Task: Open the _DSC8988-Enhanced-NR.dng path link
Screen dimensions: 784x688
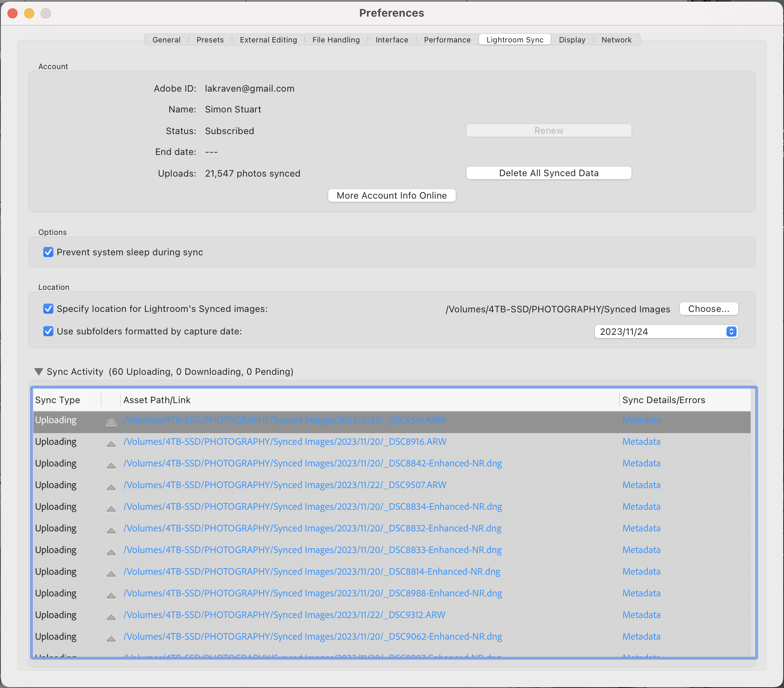Action: click(x=313, y=593)
